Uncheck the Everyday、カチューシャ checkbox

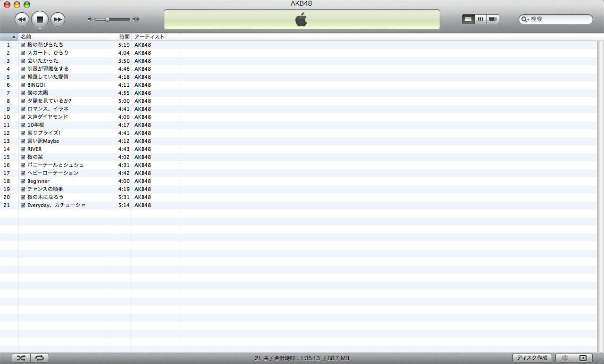[x=23, y=205]
